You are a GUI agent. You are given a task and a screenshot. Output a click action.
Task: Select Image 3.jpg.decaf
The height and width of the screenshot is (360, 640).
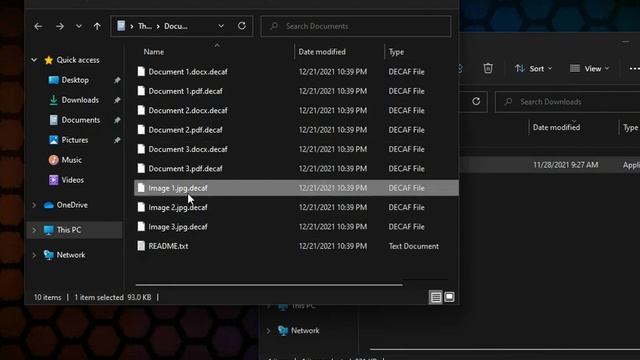pyautogui.click(x=296, y=227)
